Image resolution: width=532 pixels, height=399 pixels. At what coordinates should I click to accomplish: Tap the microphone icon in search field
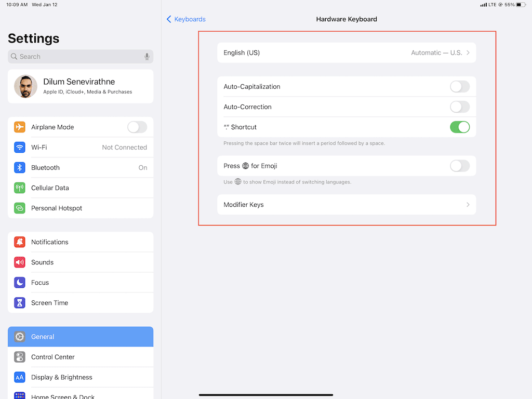click(147, 57)
